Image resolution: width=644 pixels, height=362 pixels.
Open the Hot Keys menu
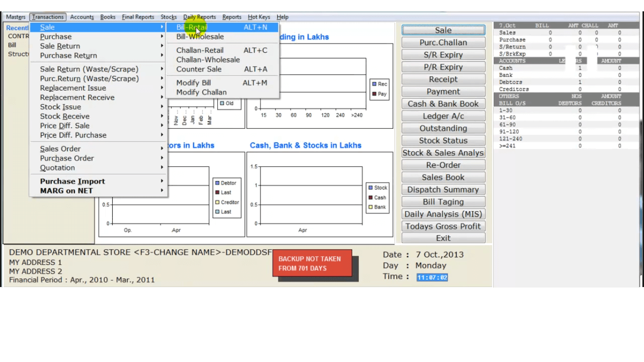pyautogui.click(x=259, y=17)
